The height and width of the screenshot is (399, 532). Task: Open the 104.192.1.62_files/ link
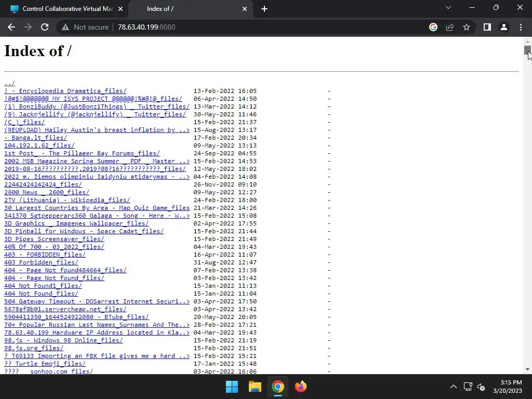click(x=39, y=145)
